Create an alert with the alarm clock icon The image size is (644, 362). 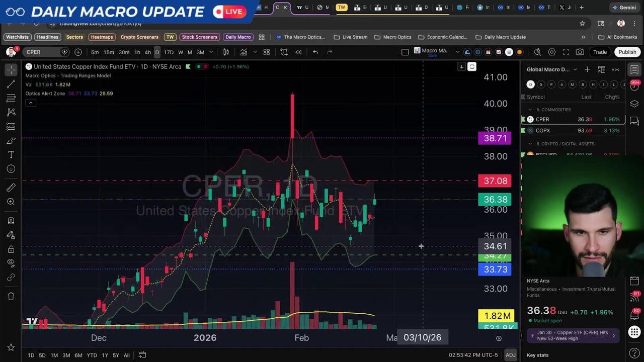284,52
